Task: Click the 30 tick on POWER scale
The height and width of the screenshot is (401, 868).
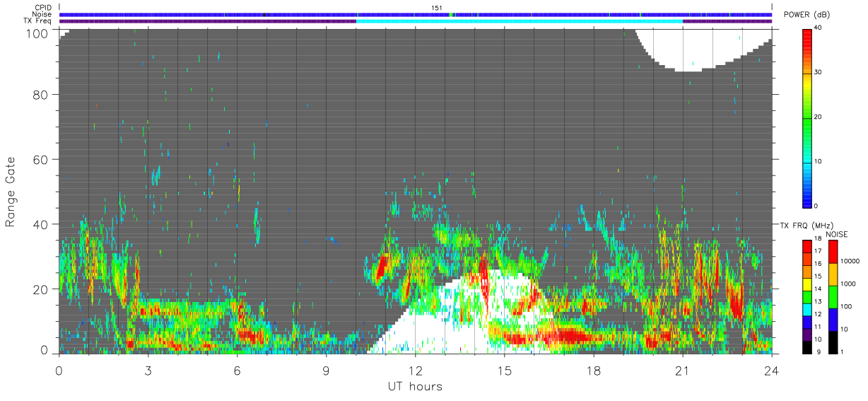Action: click(x=819, y=72)
